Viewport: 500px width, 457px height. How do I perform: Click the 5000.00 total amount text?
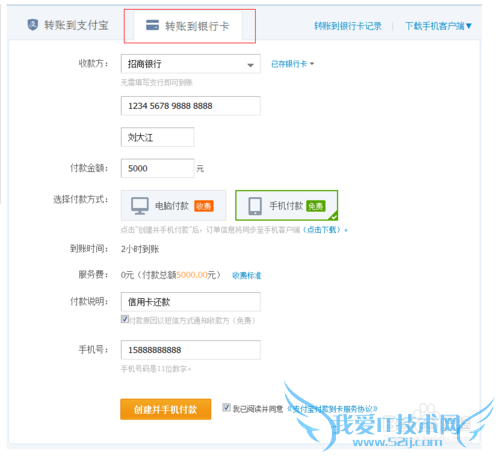(192, 275)
